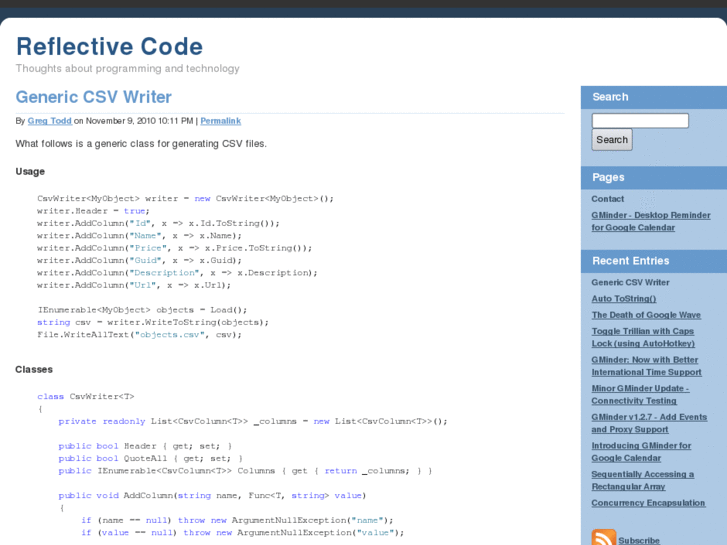Open the post Permalink

click(220, 121)
